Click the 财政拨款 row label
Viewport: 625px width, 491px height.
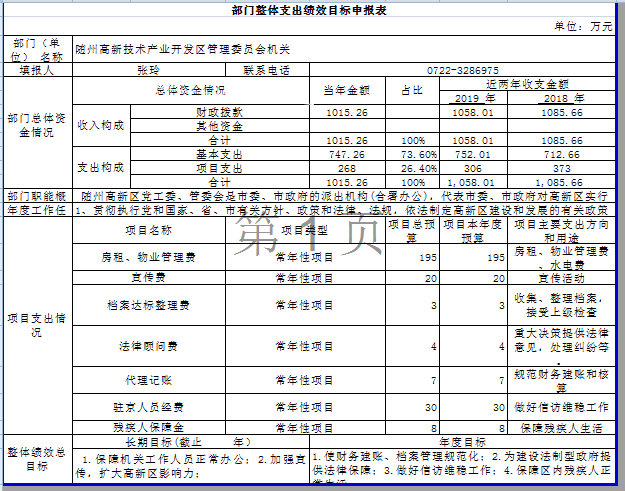220,112
